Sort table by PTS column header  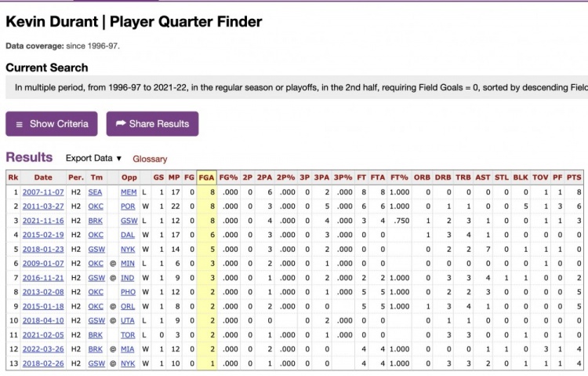(574, 177)
